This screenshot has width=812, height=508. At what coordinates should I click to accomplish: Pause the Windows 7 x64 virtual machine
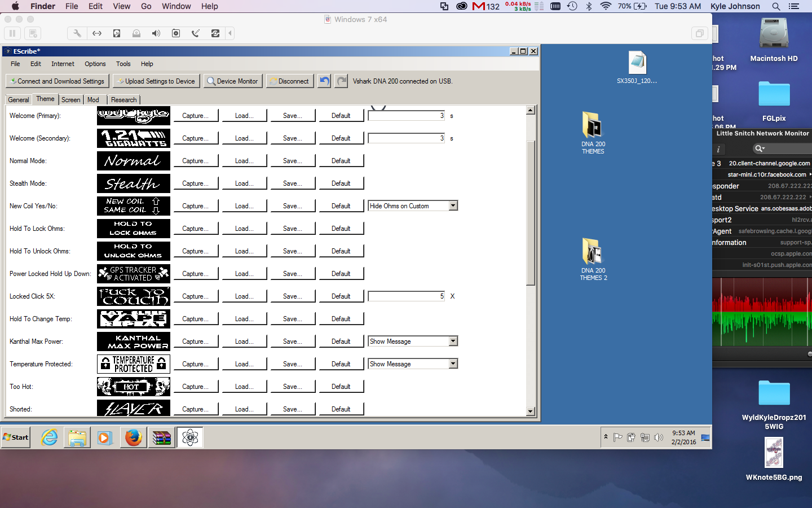coord(12,33)
